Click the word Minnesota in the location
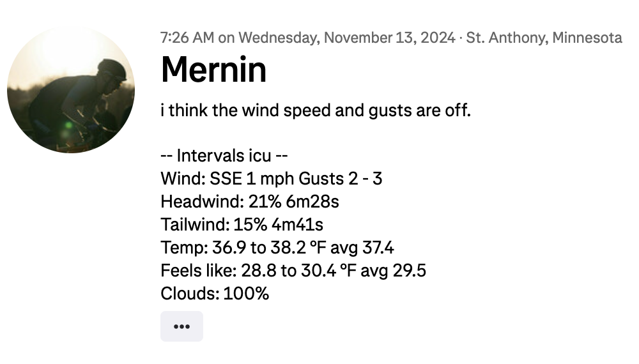Viewport: 639px width, 364px height. tap(587, 38)
